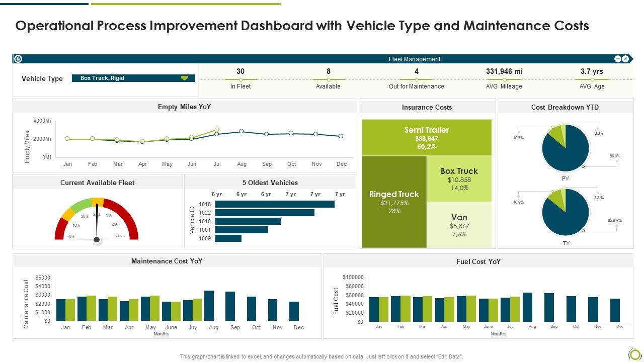This screenshot has height=362, width=644.
Task: Click the In Fleet marker dot
Action: tap(240, 79)
